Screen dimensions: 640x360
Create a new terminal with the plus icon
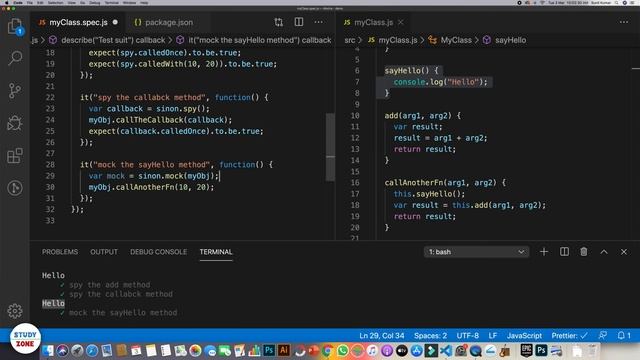pyautogui.click(x=544, y=252)
